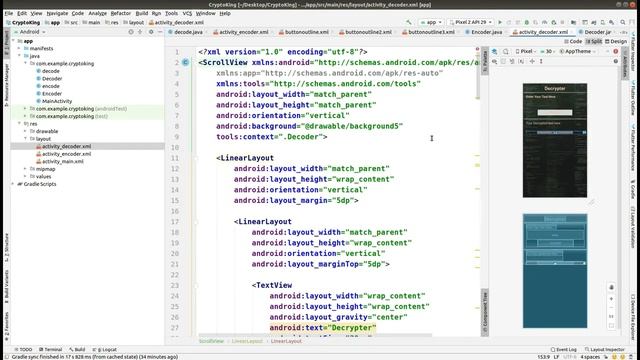Image resolution: width=640 pixels, height=360 pixels.
Task: Click the class gutter icon on line 2
Action: (185, 62)
